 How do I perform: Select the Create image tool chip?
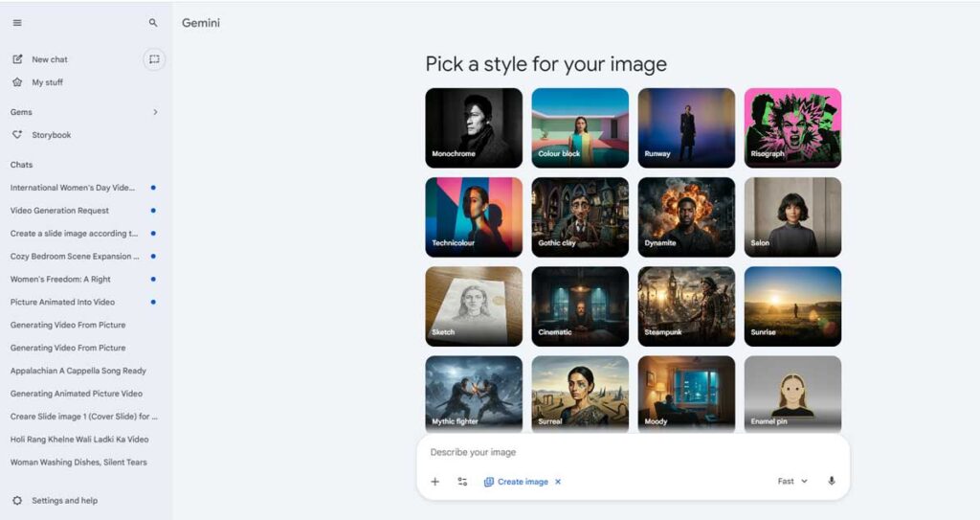tap(517, 482)
